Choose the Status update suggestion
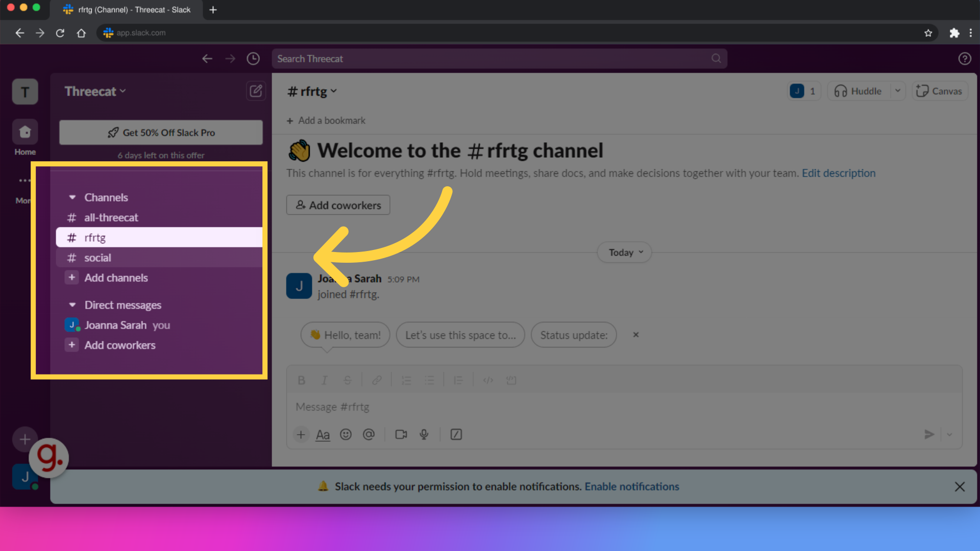The height and width of the screenshot is (551, 980). [x=574, y=335]
